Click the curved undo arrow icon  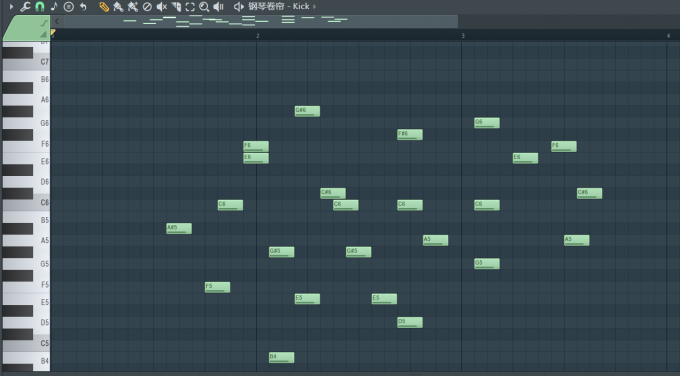[83, 7]
